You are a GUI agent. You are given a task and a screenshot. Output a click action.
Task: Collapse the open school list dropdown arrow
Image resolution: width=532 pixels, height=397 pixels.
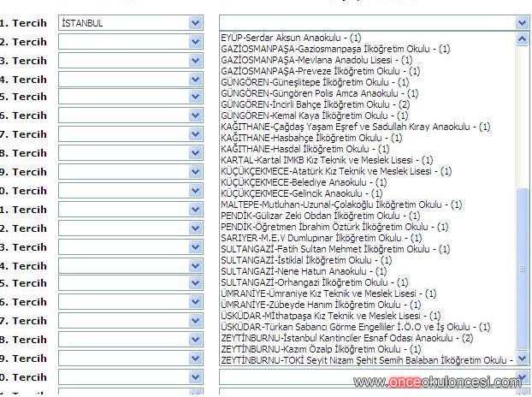[522, 23]
